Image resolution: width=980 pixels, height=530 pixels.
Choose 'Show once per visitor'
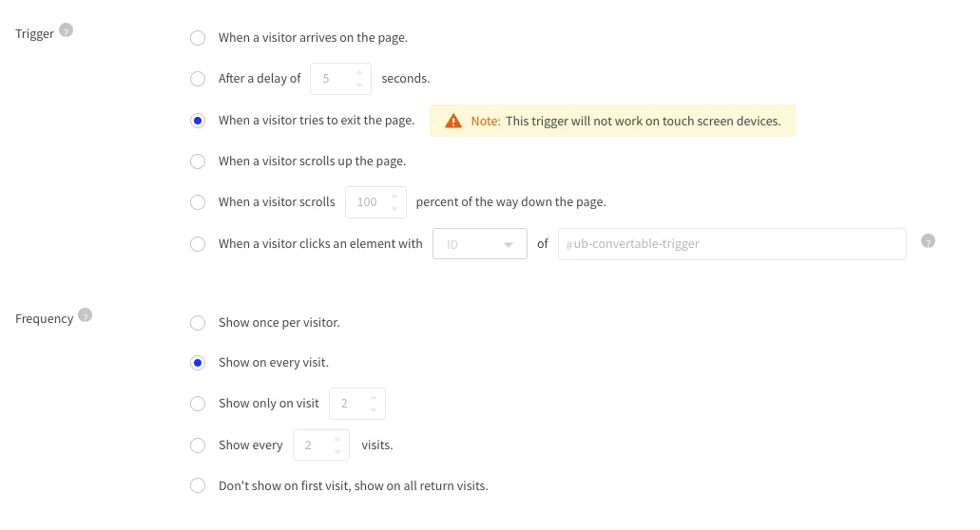click(x=198, y=323)
